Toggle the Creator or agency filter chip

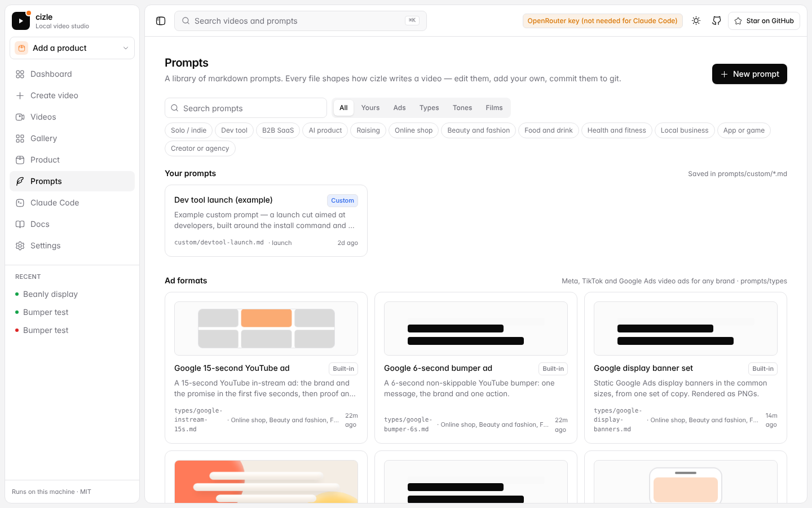(200, 148)
